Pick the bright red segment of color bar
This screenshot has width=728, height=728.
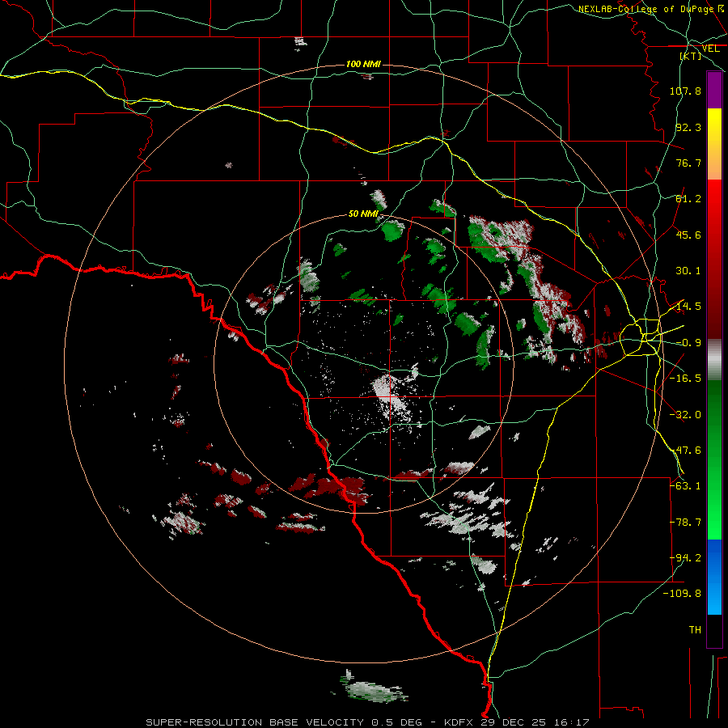tap(714, 198)
